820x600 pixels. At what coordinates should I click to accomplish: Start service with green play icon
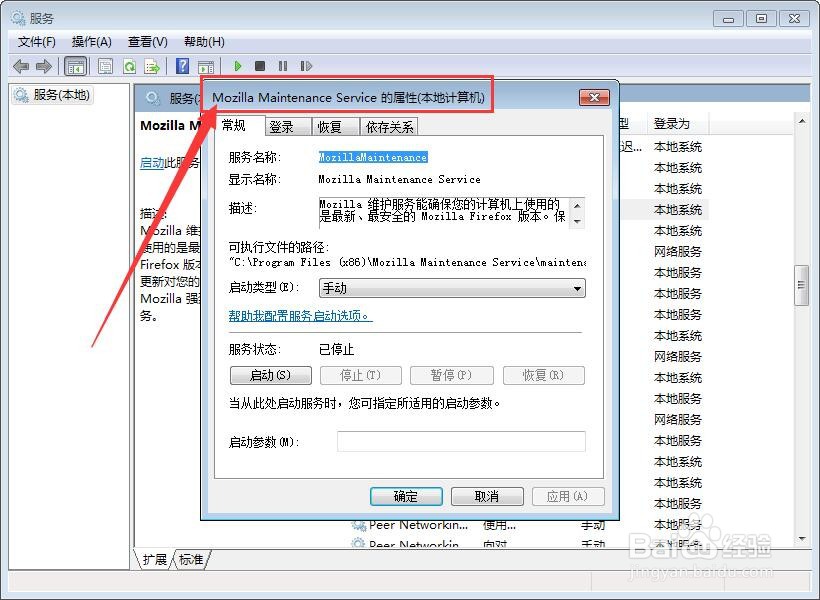point(238,66)
